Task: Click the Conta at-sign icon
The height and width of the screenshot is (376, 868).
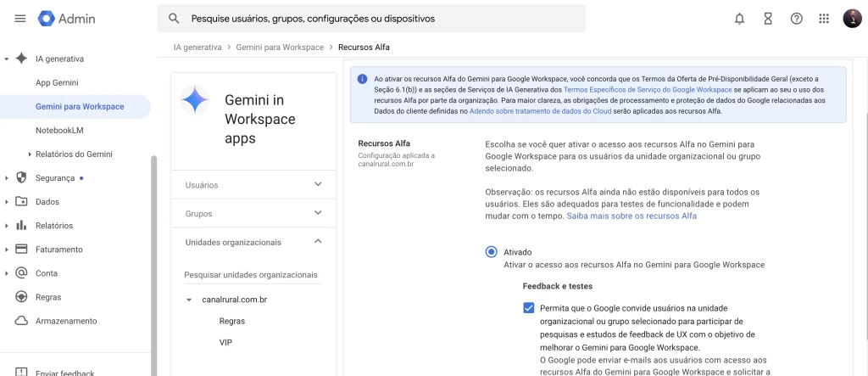Action: click(21, 272)
